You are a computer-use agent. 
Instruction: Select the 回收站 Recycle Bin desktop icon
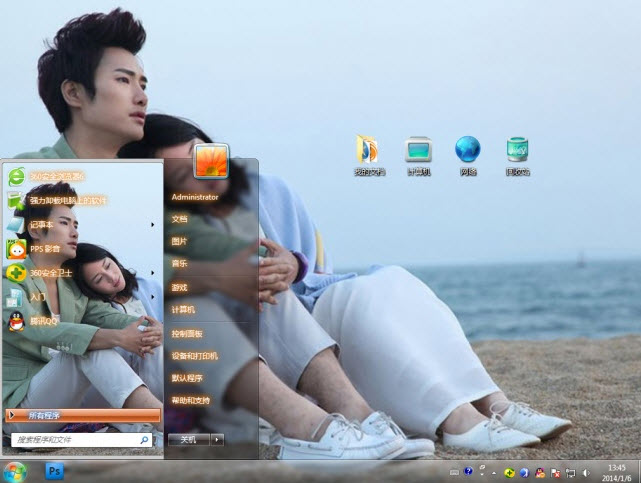click(x=518, y=156)
